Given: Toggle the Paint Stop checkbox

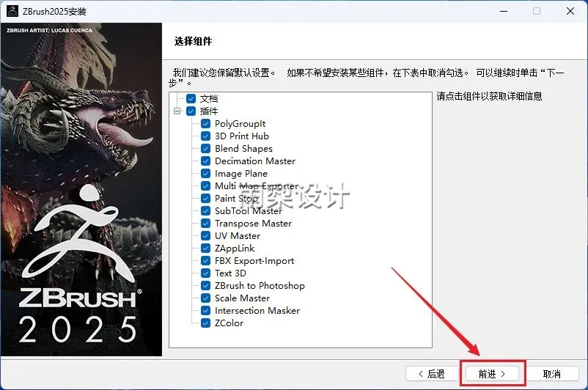Looking at the screenshot, I should [205, 198].
